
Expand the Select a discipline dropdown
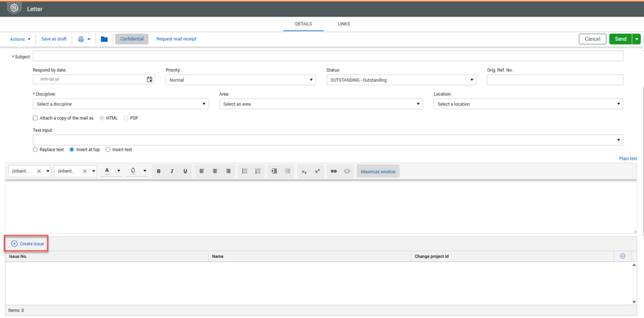click(120, 104)
